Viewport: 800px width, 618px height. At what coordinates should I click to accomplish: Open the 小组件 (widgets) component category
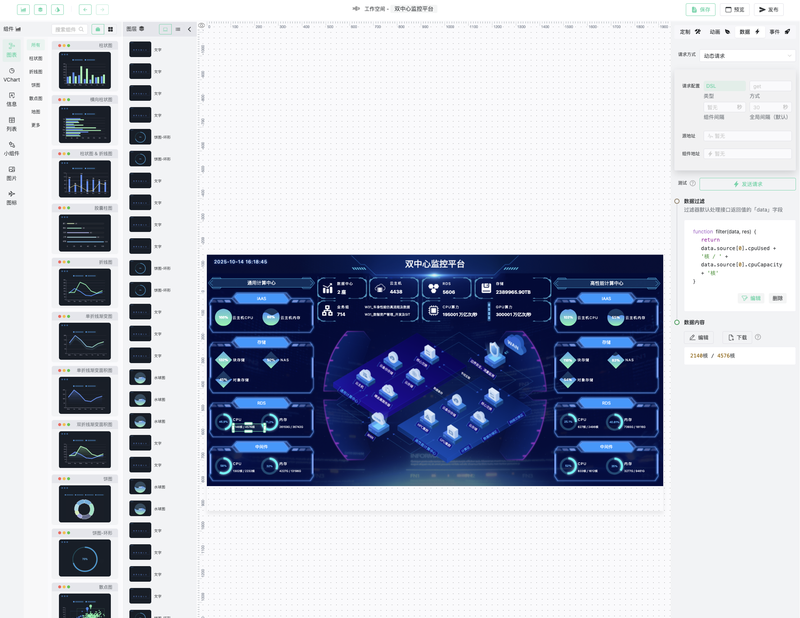tap(12, 148)
